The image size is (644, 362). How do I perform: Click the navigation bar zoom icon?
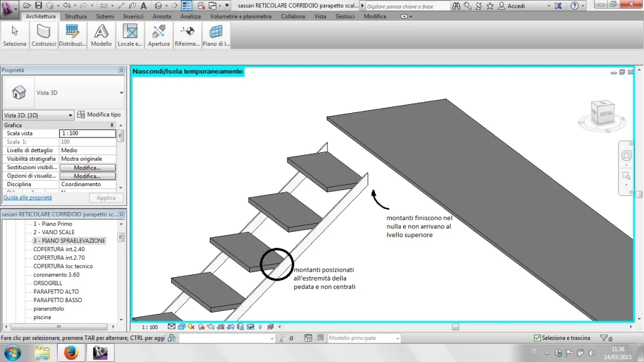626,176
